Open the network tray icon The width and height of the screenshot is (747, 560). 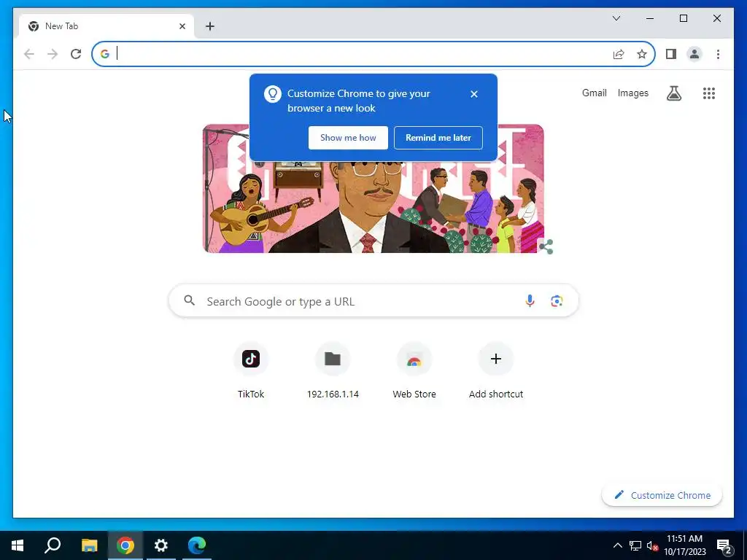click(x=635, y=545)
